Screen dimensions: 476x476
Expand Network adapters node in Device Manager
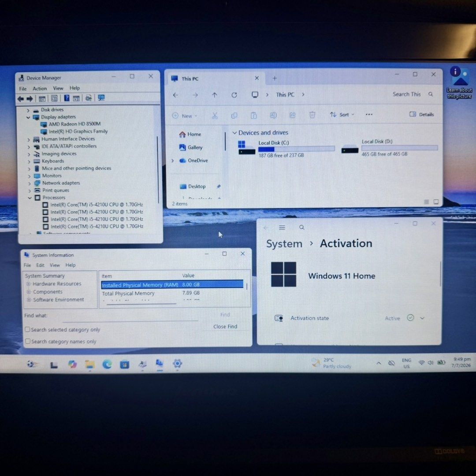[30, 184]
